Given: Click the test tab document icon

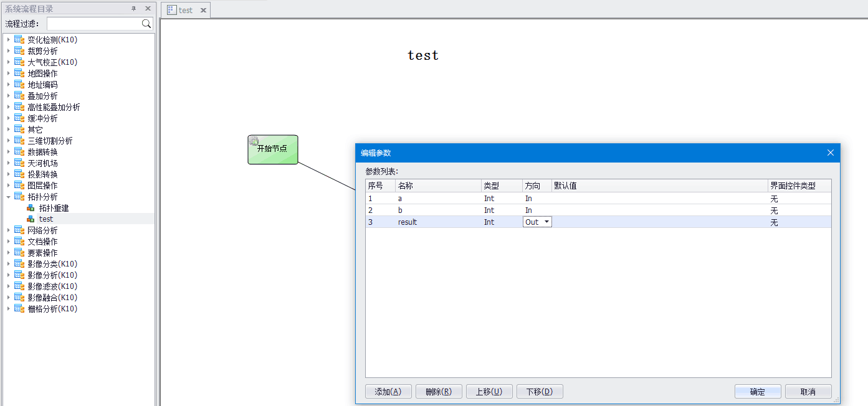Looking at the screenshot, I should 172,10.
